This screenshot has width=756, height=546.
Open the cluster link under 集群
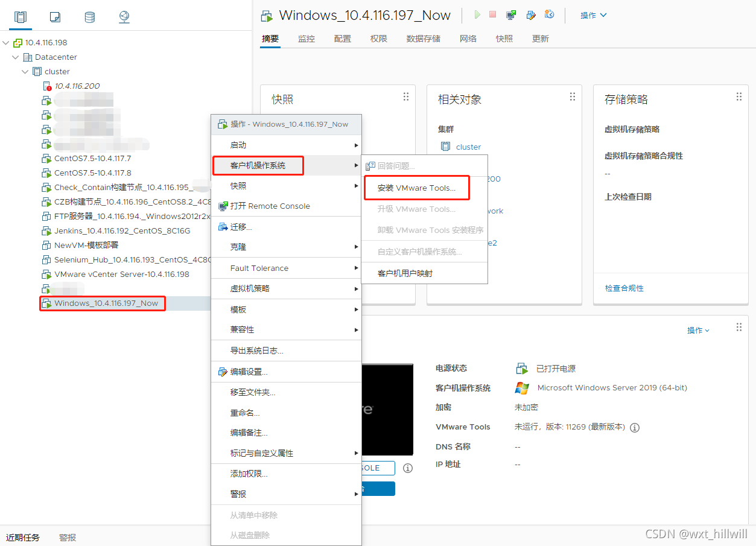[469, 147]
